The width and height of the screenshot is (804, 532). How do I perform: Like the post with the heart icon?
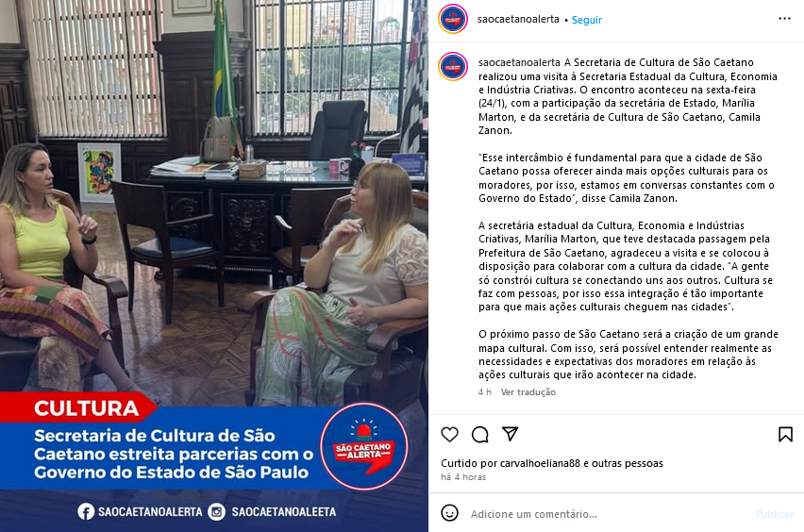click(450, 435)
